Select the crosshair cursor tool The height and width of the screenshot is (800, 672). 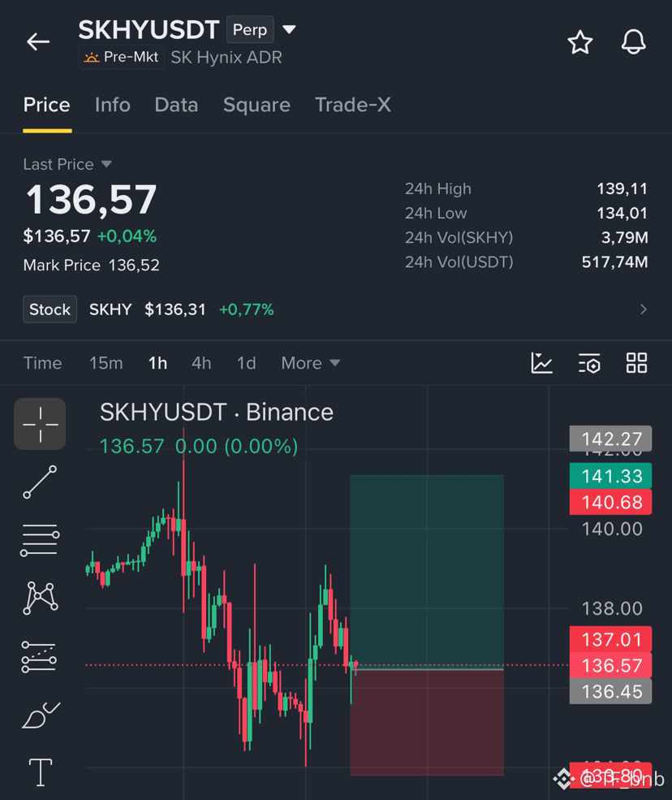tap(40, 424)
